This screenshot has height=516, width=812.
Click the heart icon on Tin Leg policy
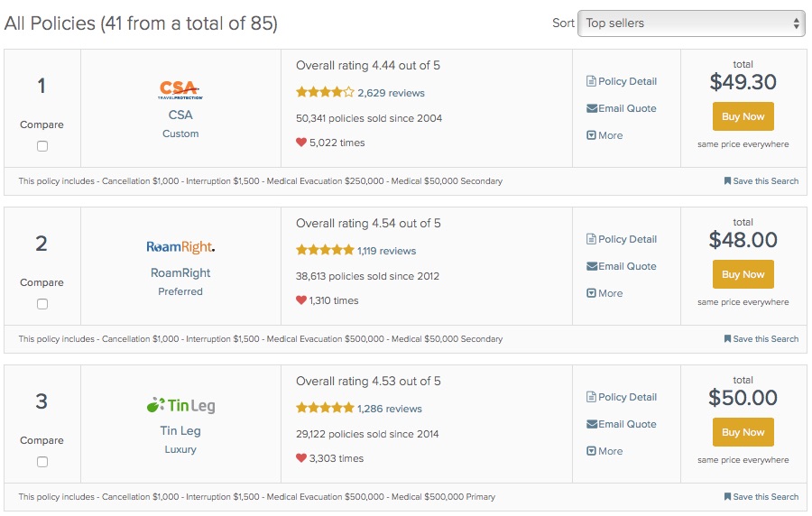pos(301,458)
